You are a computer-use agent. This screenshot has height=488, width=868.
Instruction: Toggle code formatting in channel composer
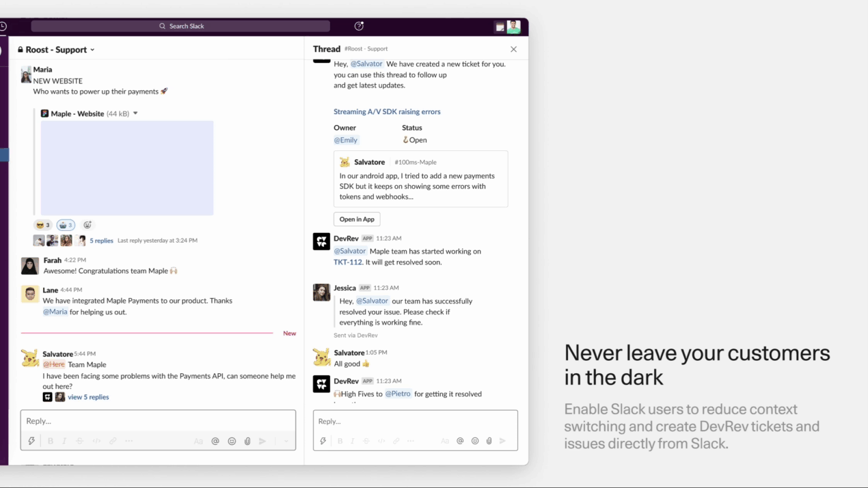click(96, 442)
